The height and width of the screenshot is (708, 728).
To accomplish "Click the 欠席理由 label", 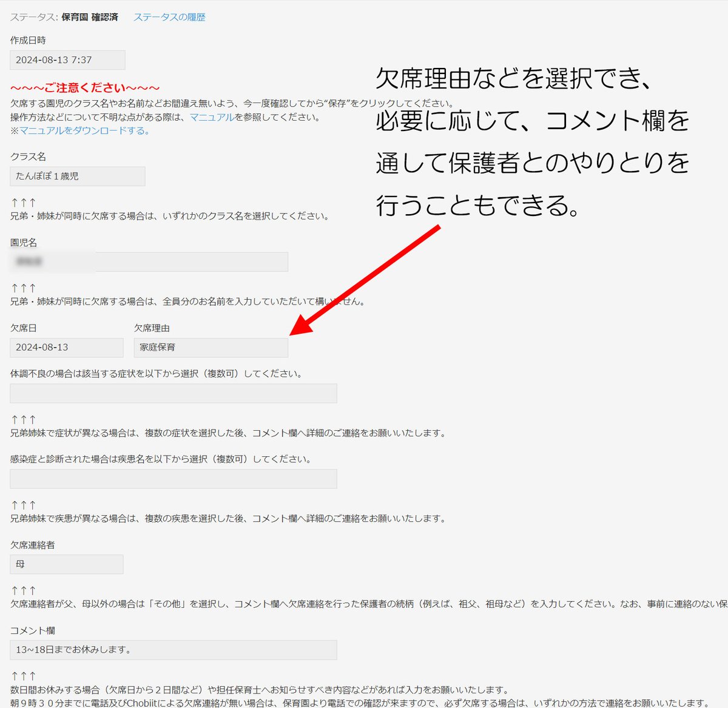I will pos(152,328).
